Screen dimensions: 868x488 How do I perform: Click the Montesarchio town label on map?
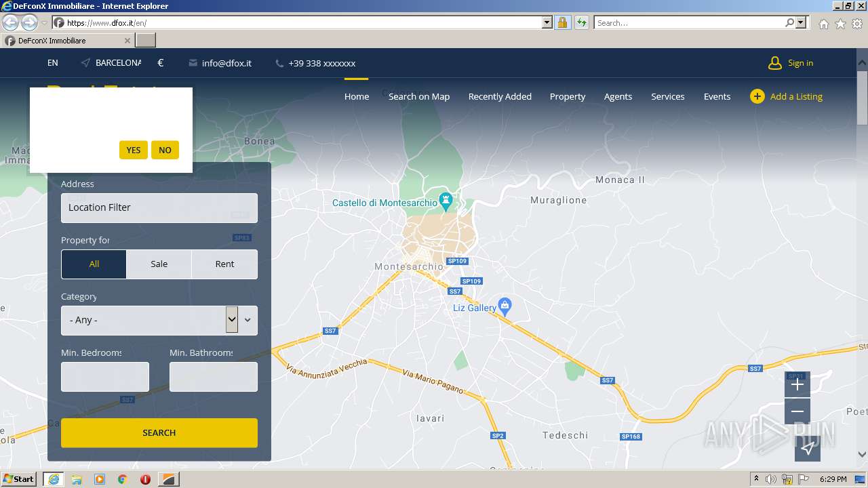click(x=409, y=267)
